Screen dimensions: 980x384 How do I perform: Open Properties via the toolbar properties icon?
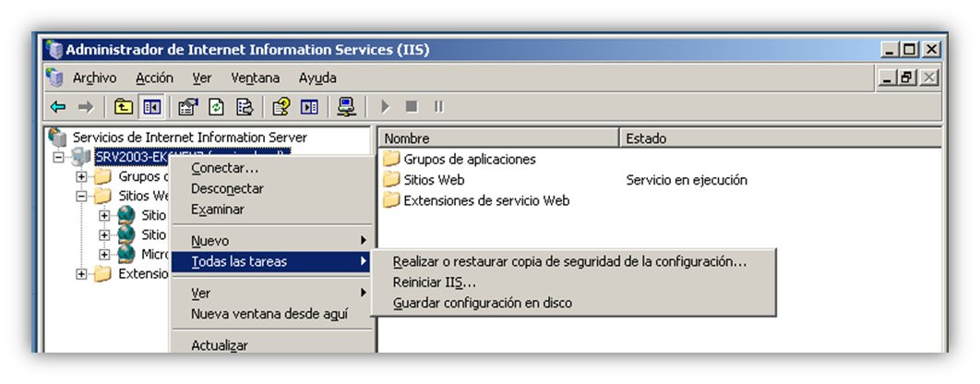(x=187, y=107)
